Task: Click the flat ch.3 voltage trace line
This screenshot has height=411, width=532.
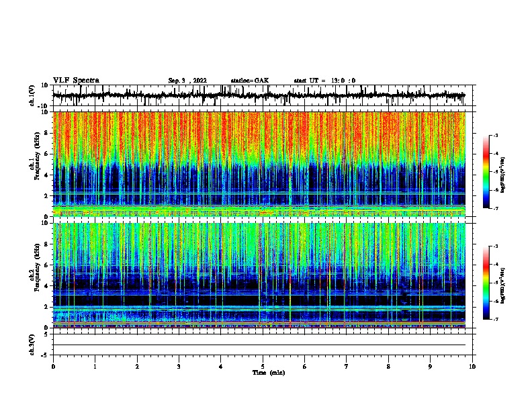Action: tap(259, 345)
